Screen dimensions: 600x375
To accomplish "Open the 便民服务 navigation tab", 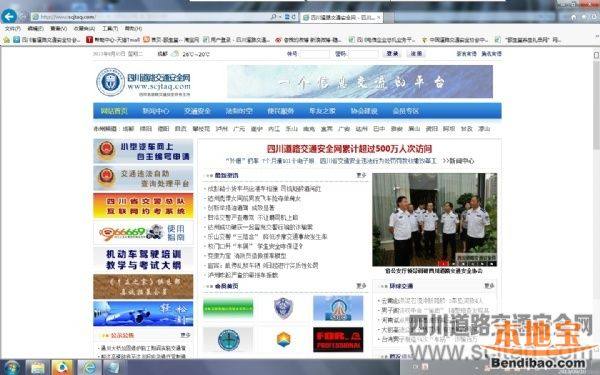I will coord(280,111).
